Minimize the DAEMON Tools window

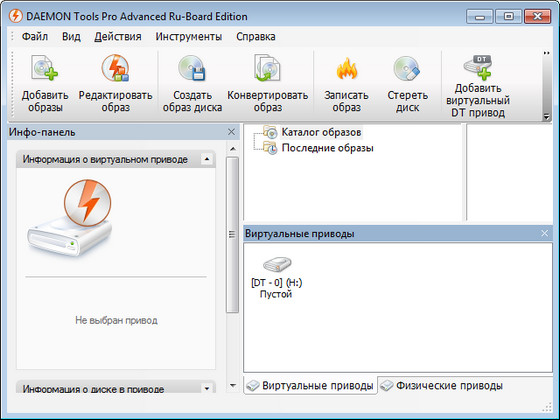(x=480, y=16)
